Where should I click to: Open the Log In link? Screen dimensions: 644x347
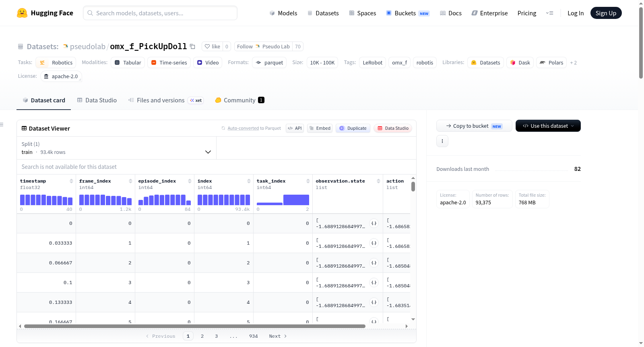(576, 13)
